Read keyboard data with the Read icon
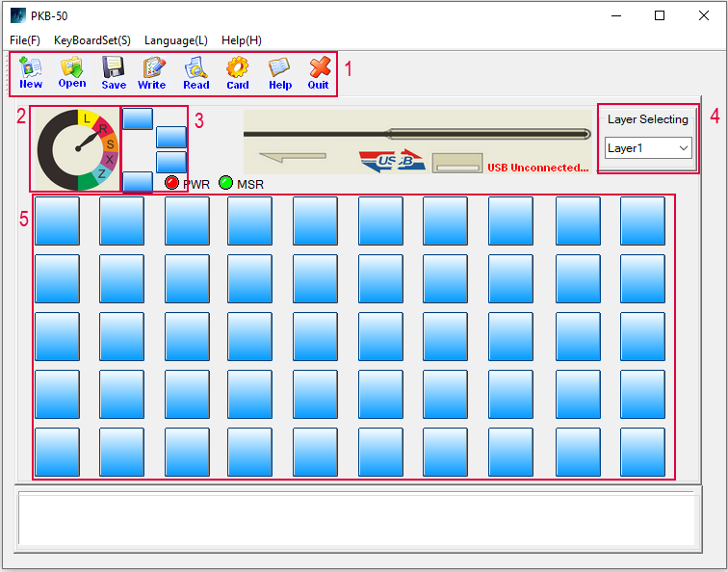Screen dimensions: 728x572 196,73
